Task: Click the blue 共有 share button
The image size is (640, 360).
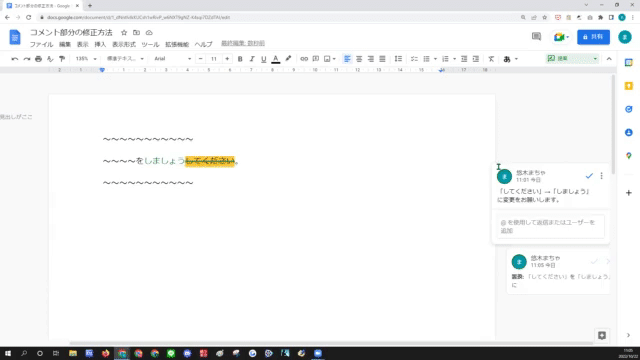Action: pyautogui.click(x=593, y=37)
